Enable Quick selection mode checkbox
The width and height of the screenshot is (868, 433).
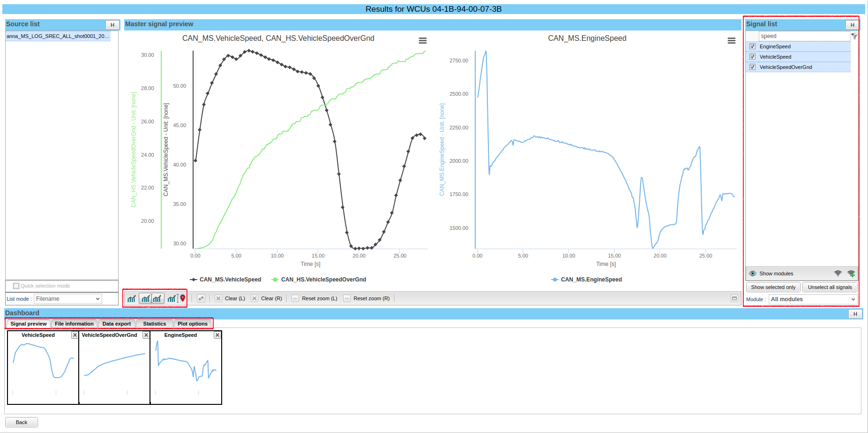pos(16,286)
